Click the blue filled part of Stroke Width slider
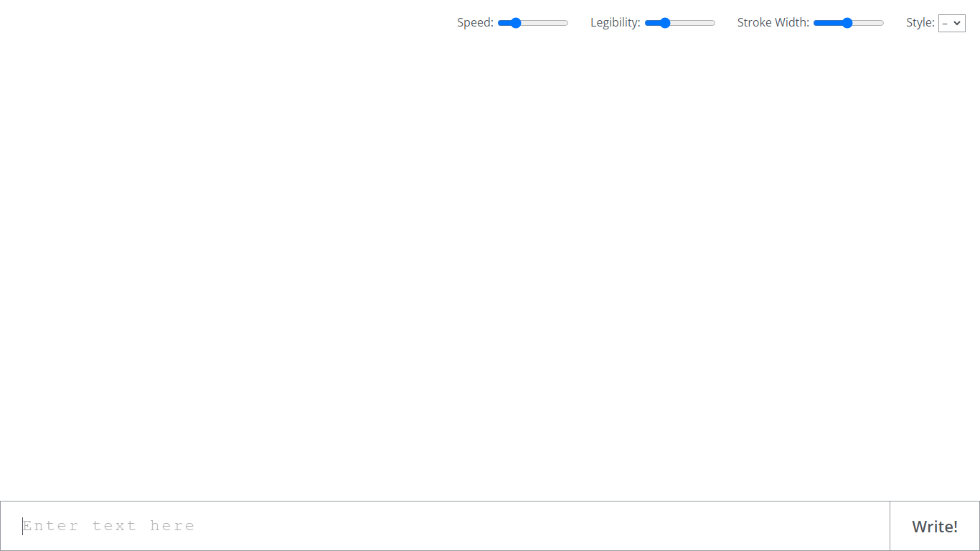This screenshot has height=551, width=980. point(828,23)
